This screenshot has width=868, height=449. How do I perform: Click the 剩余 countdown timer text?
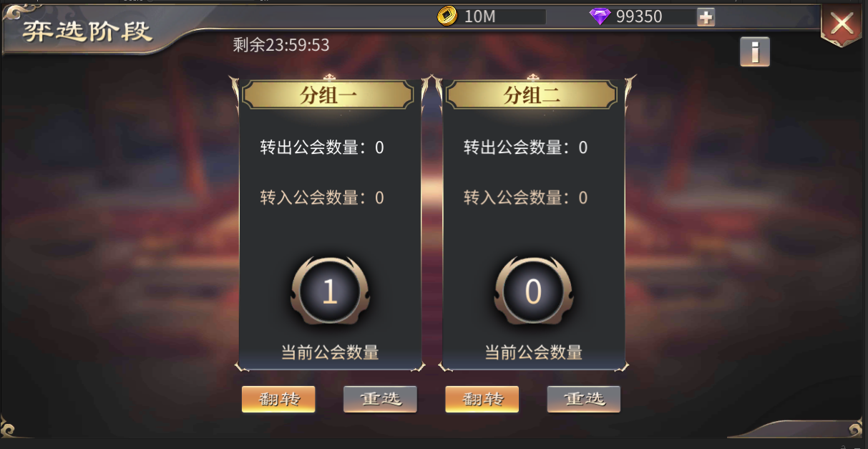point(281,45)
